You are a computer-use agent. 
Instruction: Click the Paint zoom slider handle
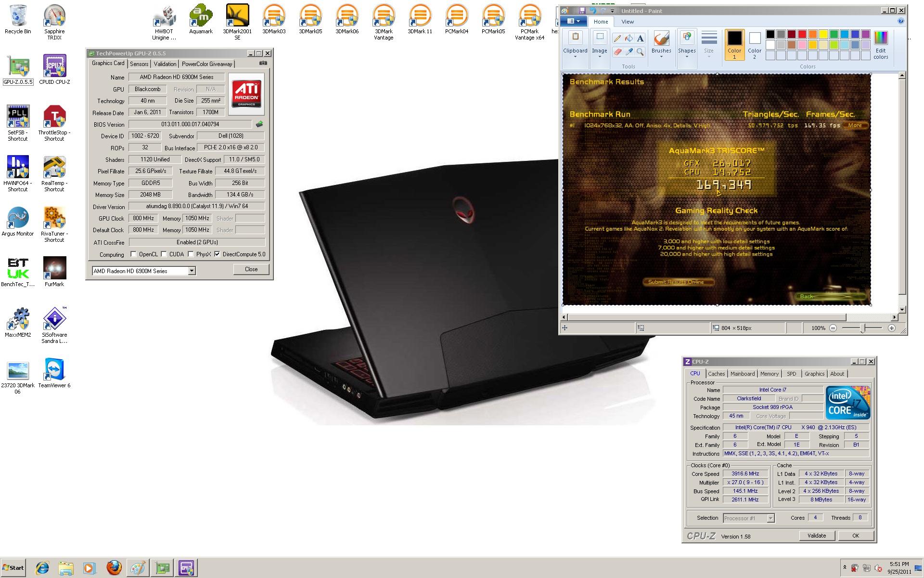pyautogui.click(x=863, y=328)
